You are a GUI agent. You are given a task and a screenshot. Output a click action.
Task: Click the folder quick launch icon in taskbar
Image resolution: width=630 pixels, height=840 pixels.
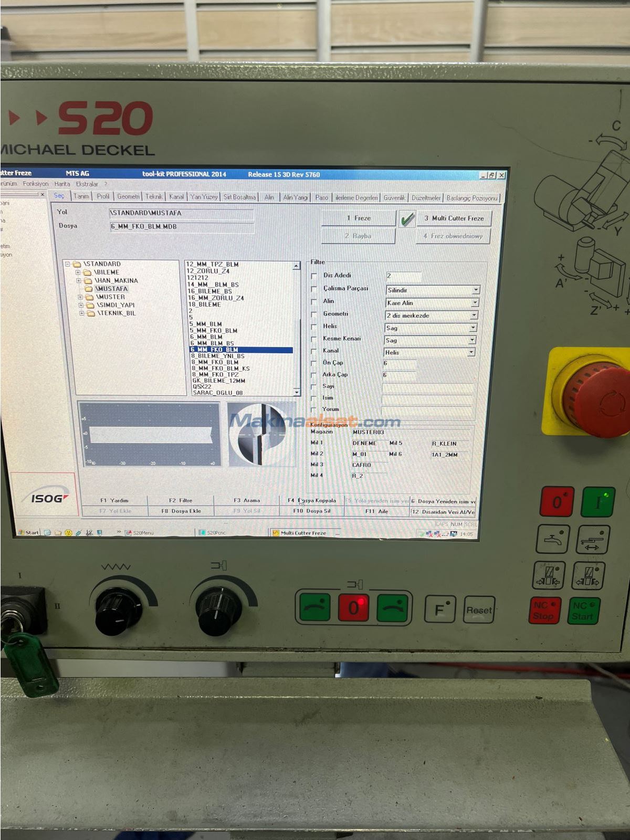click(58, 532)
